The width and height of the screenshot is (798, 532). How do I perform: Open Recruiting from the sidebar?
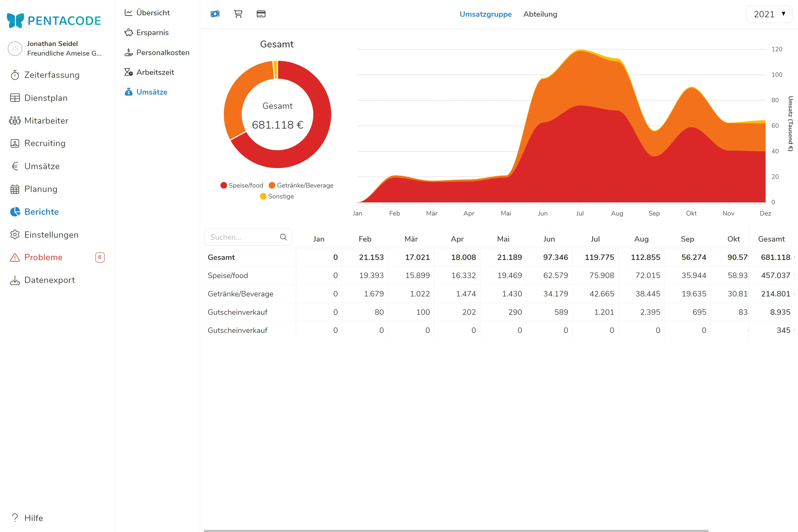[45, 143]
